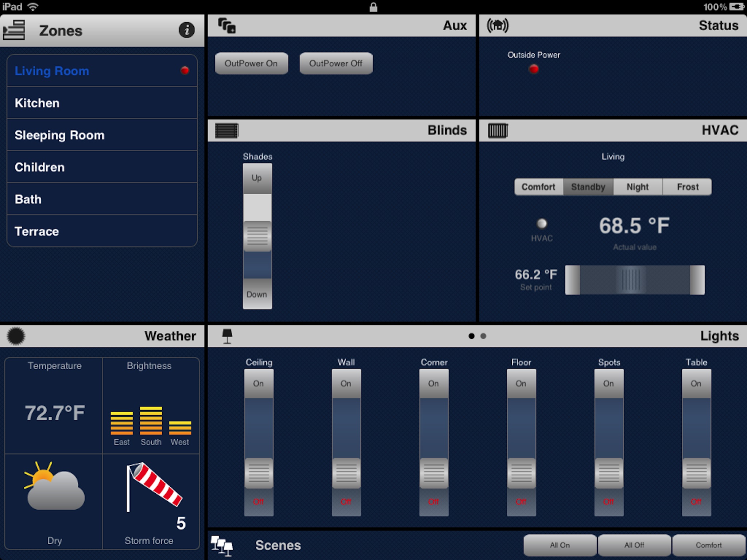The image size is (747, 560).
Task: Toggle the Ceiling light On
Action: pyautogui.click(x=258, y=382)
